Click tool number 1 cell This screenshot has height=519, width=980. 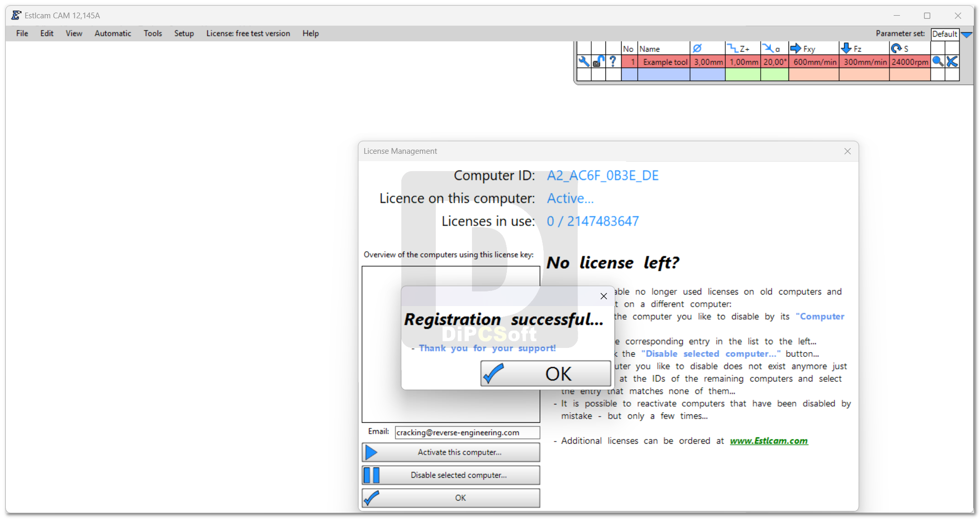coord(629,62)
